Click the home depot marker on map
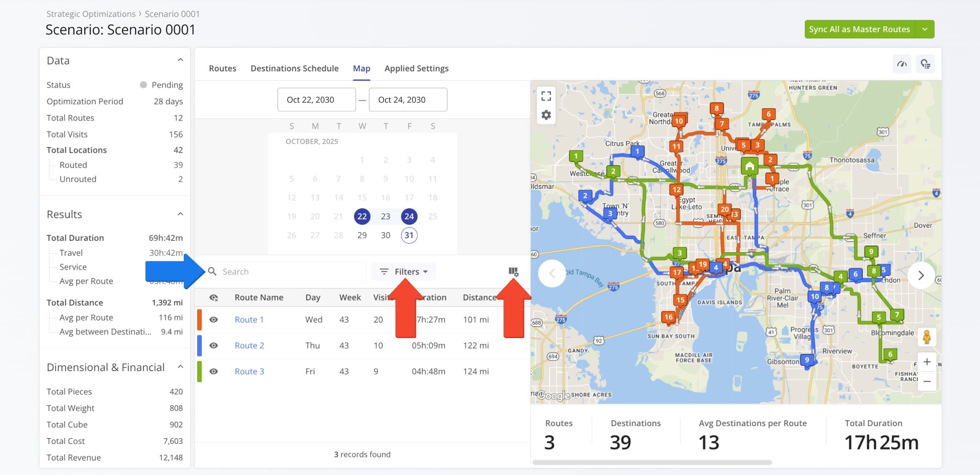This screenshot has width=980, height=475. [750, 166]
